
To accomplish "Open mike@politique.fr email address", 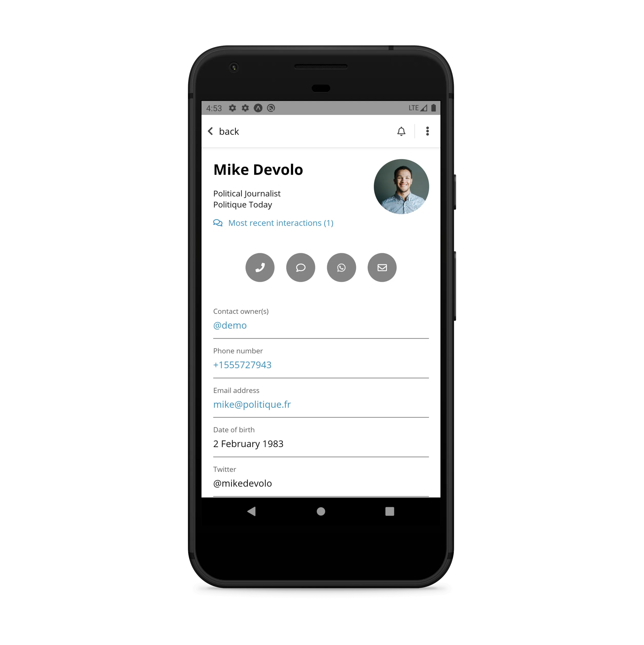I will (x=252, y=404).
